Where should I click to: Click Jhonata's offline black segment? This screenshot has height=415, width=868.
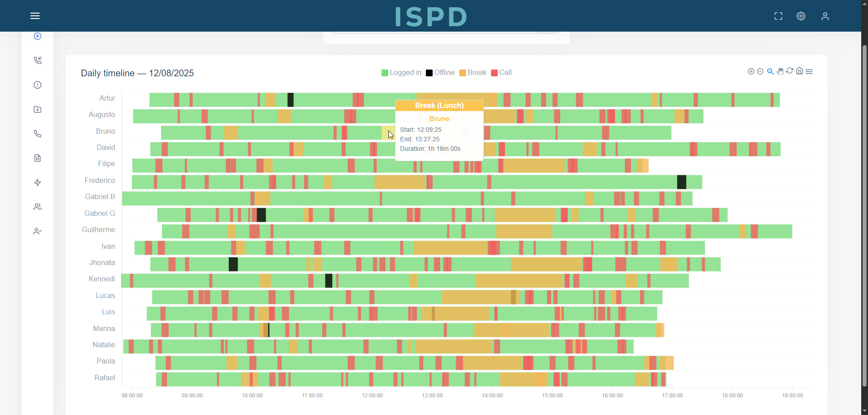click(x=233, y=264)
